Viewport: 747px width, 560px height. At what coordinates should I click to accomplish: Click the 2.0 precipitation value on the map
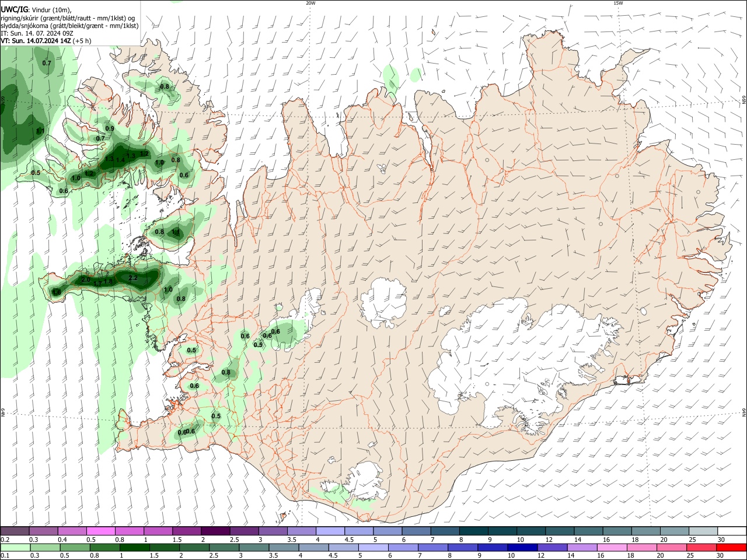tap(86, 281)
